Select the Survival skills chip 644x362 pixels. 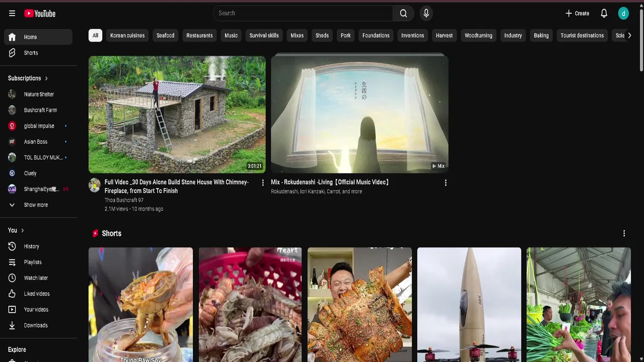pos(264,35)
